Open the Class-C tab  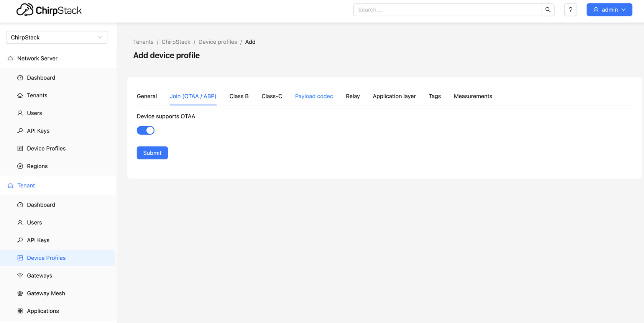pyautogui.click(x=272, y=96)
